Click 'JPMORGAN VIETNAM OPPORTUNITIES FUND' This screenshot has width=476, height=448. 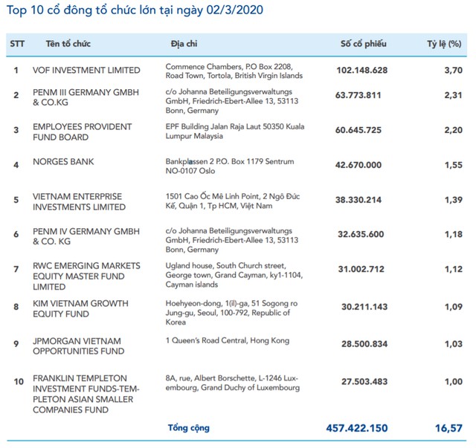[79, 346]
